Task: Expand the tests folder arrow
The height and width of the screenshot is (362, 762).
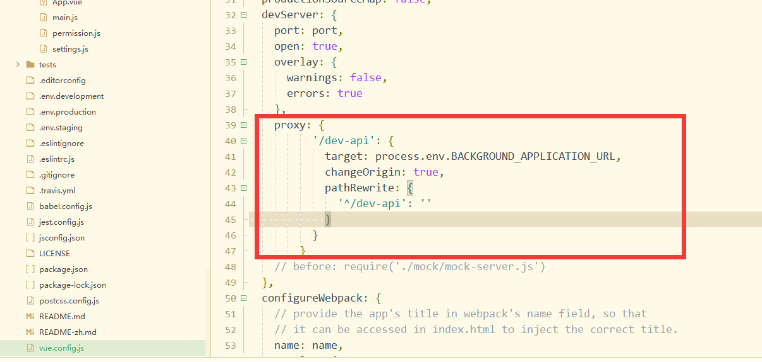Action: tap(17, 65)
